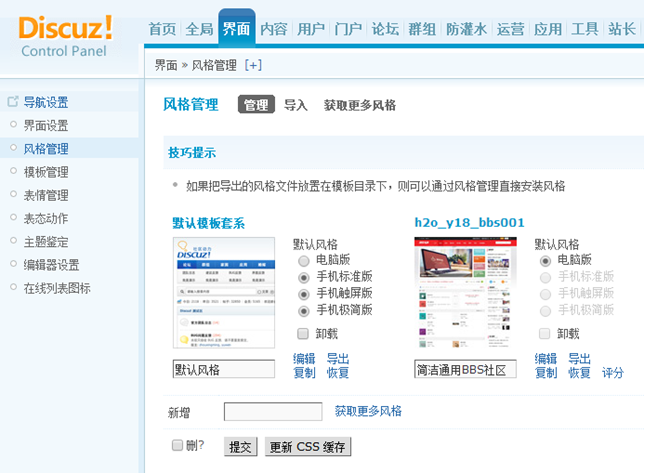
Task: Select 手机极简版 radio for 默认模板套系
Action: pos(304,311)
